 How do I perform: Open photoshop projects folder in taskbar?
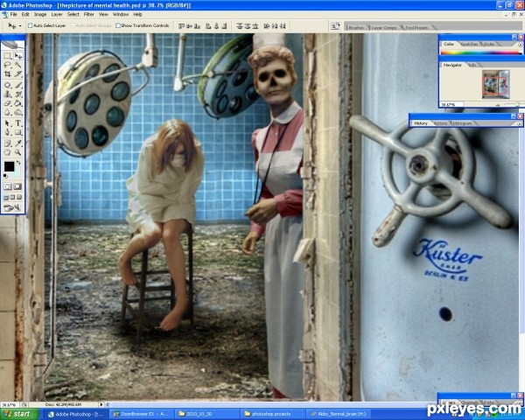click(x=271, y=414)
